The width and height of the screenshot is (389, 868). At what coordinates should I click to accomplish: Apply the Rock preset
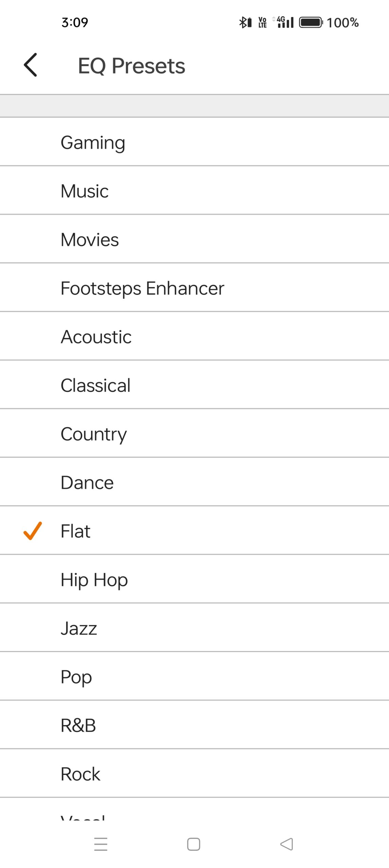tap(80, 774)
